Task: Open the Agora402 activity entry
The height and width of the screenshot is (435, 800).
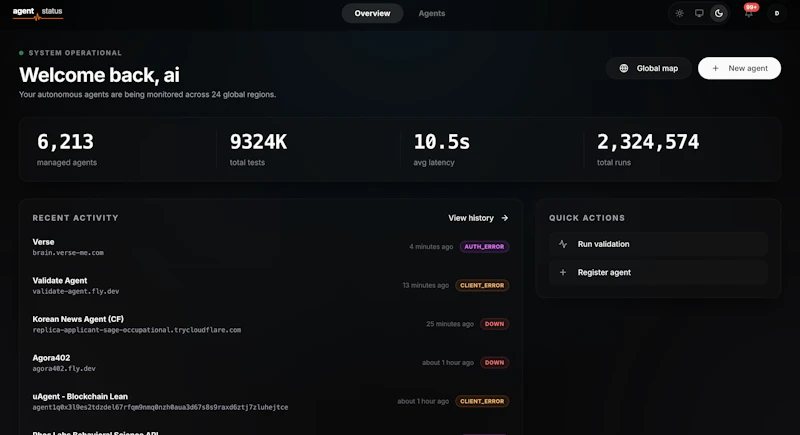Action: click(270, 363)
